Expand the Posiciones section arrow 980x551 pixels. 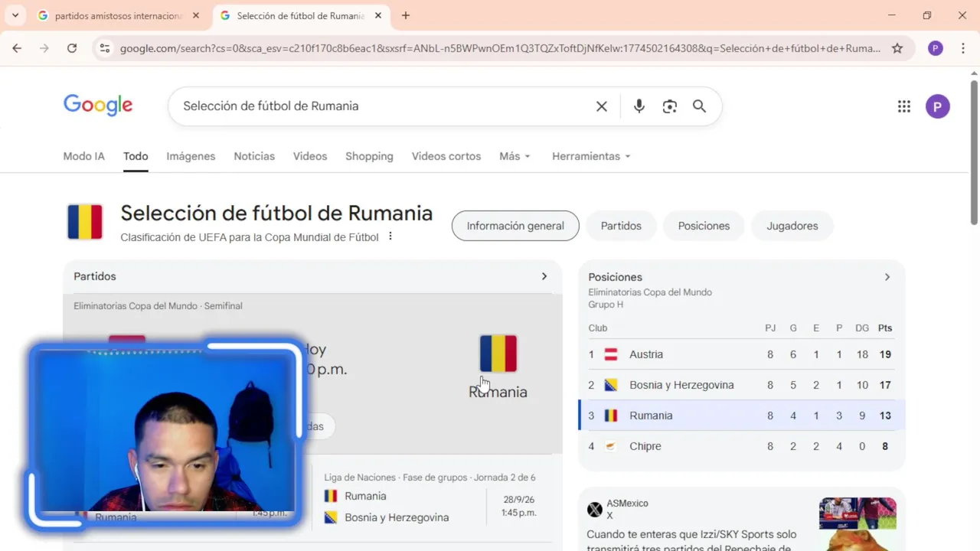887,277
